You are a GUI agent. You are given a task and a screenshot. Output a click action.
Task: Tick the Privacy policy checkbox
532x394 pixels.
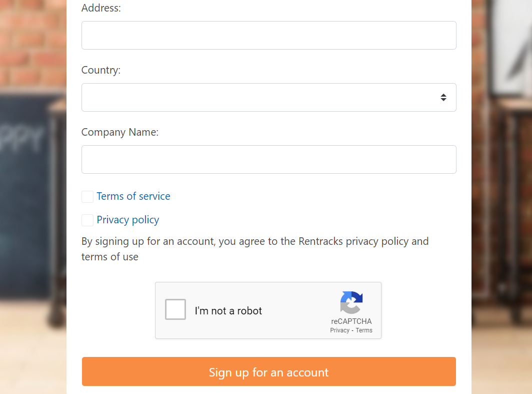click(87, 220)
